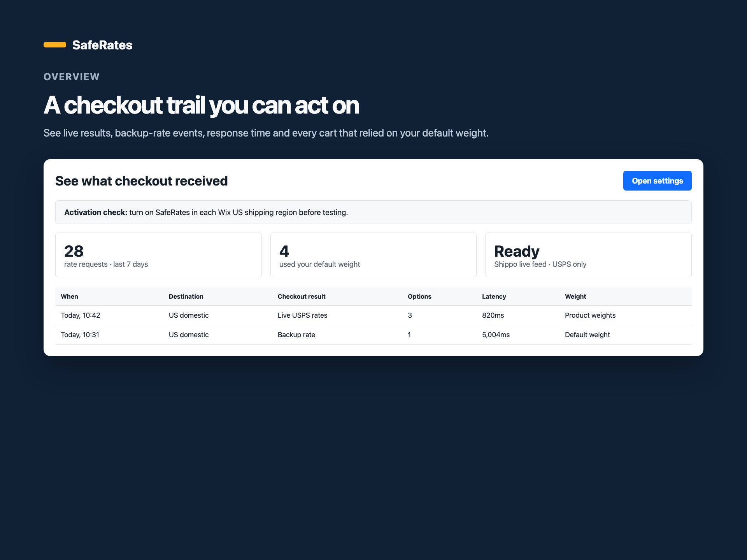Click the orange SafeRates logo bar

[55, 45]
